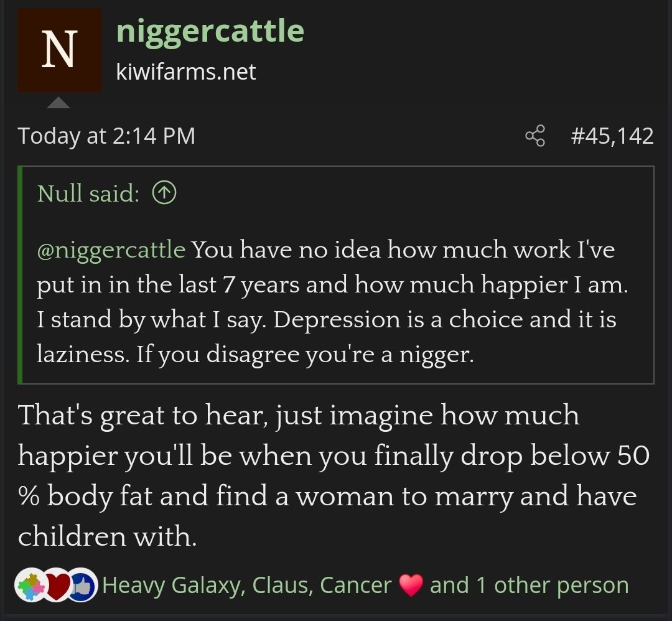
Task: Open the post permalink #45,142
Action: click(x=612, y=136)
